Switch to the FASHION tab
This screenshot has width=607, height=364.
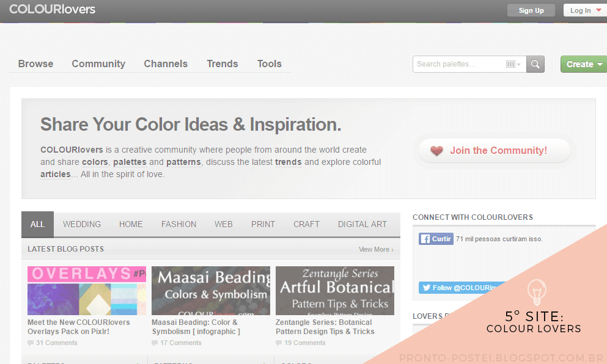[x=179, y=224]
